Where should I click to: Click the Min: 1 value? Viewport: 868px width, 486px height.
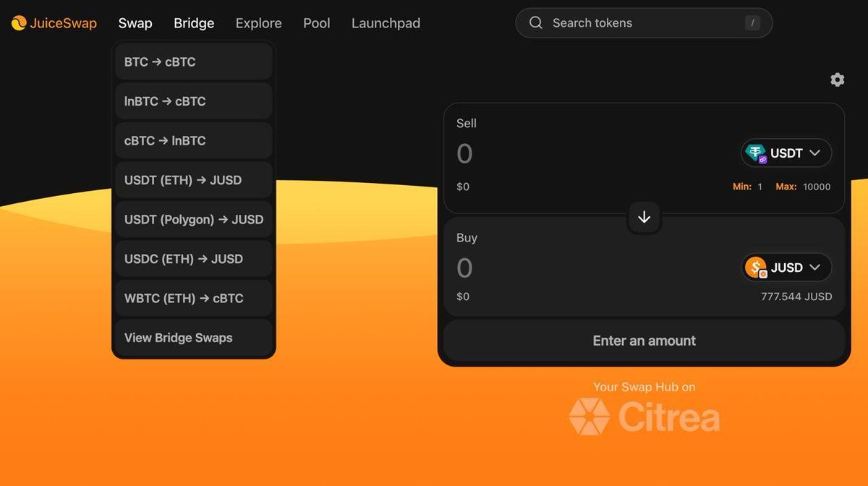coord(747,187)
